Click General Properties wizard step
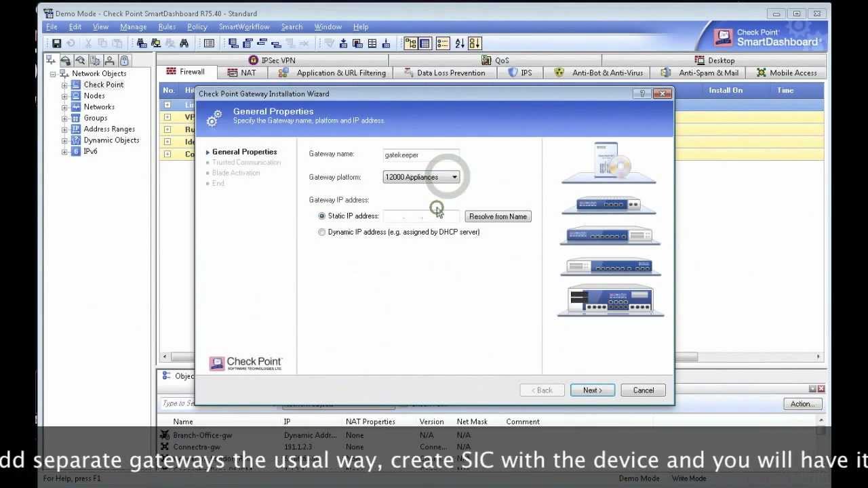The width and height of the screenshot is (868, 488). click(244, 152)
